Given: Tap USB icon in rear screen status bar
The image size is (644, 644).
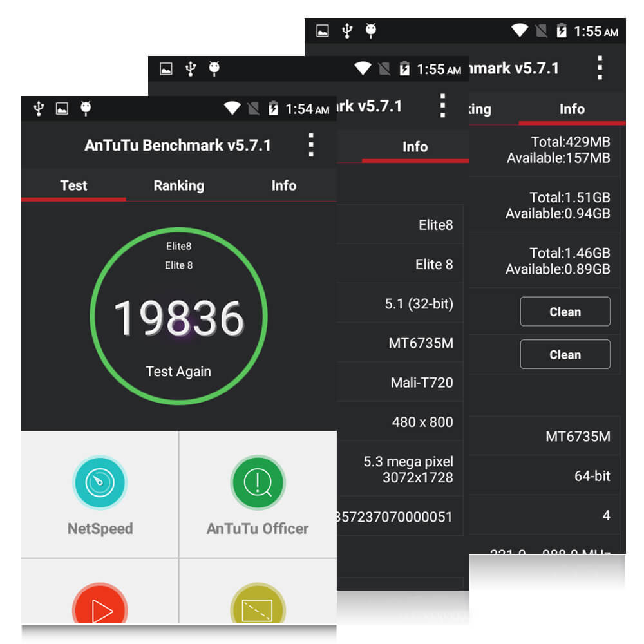Looking at the screenshot, I should tap(347, 31).
